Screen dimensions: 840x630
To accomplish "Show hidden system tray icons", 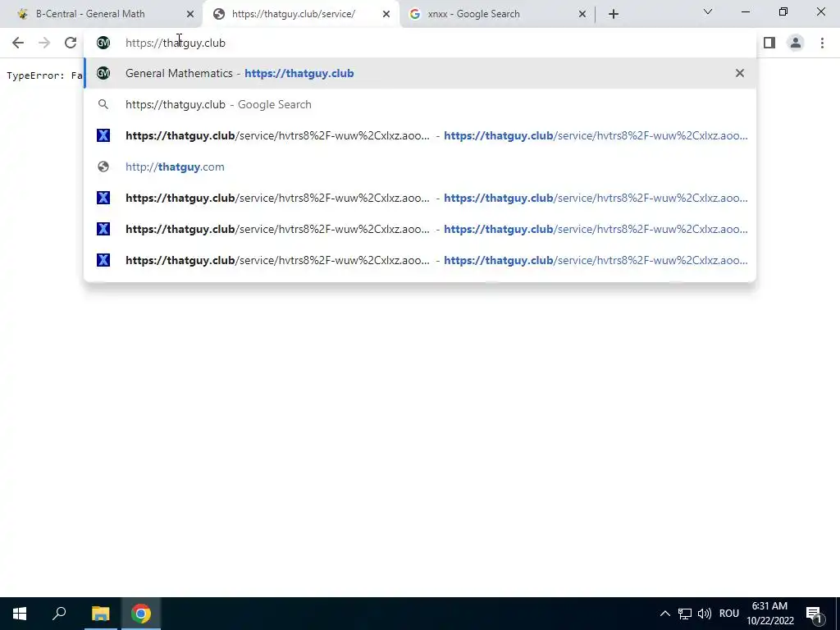I will click(664, 614).
